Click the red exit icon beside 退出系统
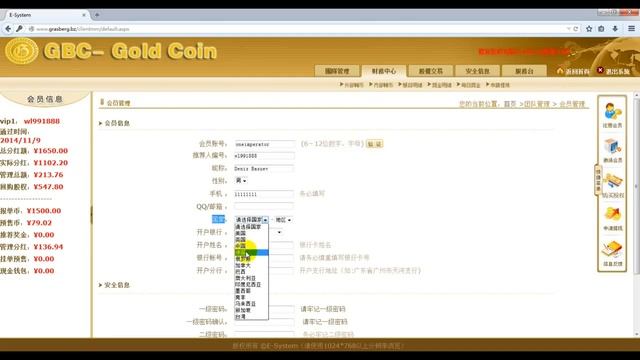 [600, 71]
